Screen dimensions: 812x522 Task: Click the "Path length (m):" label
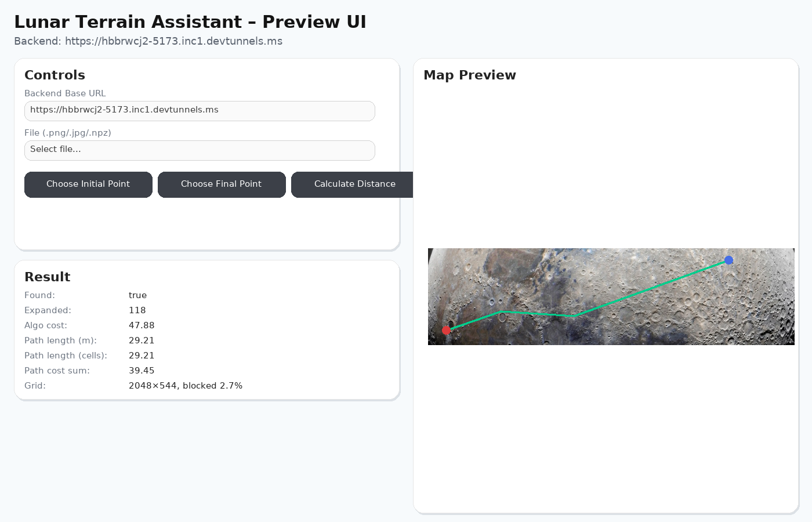click(60, 340)
